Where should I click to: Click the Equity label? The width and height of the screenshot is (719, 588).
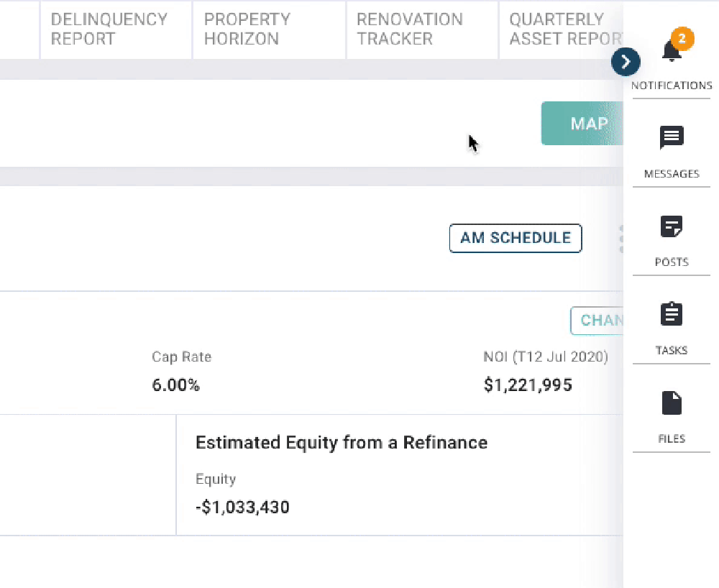point(216,479)
